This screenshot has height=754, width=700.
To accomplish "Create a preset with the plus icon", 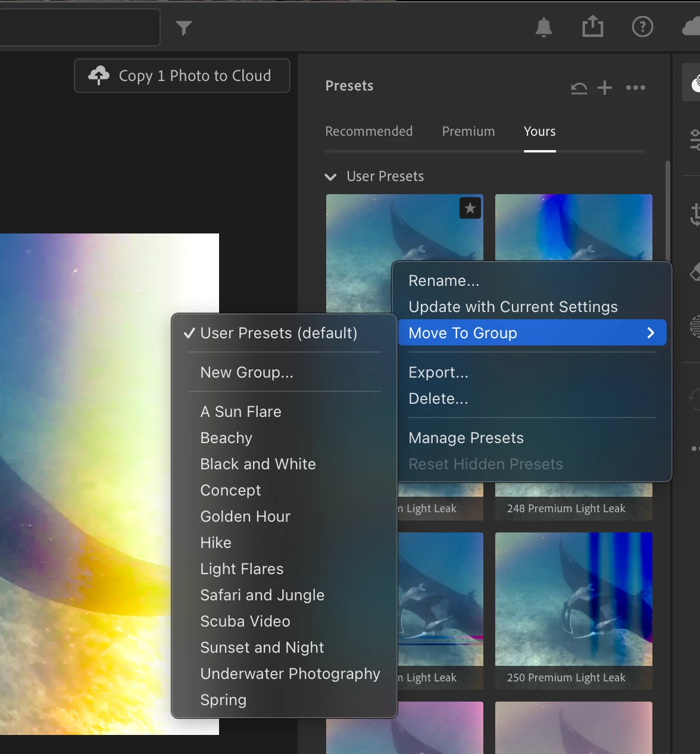I will coord(605,88).
